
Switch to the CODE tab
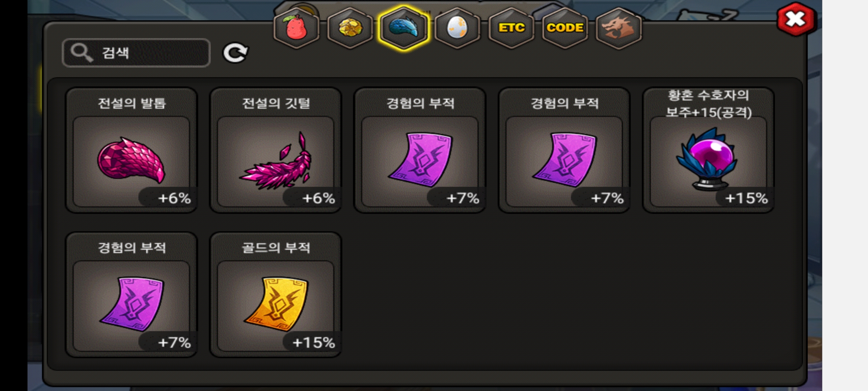tap(565, 28)
